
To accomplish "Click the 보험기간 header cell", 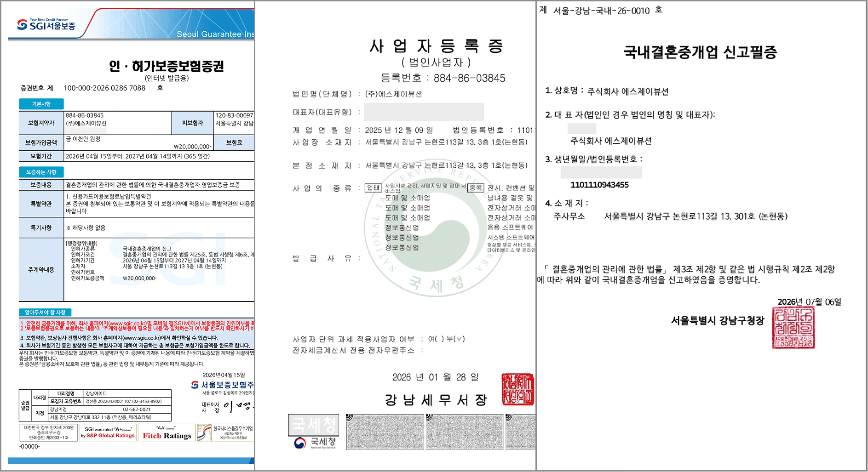I will click(x=41, y=156).
